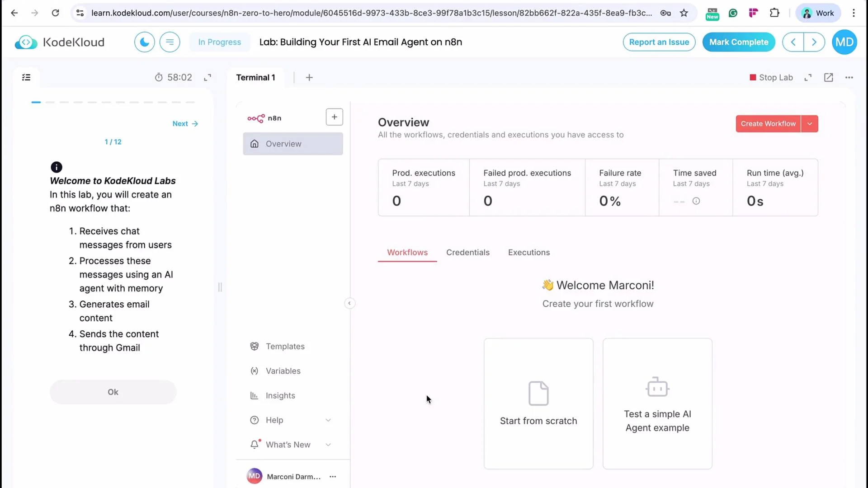Screen dimensions: 868x488
Task: Open lab more options ellipsis
Action: click(849, 78)
